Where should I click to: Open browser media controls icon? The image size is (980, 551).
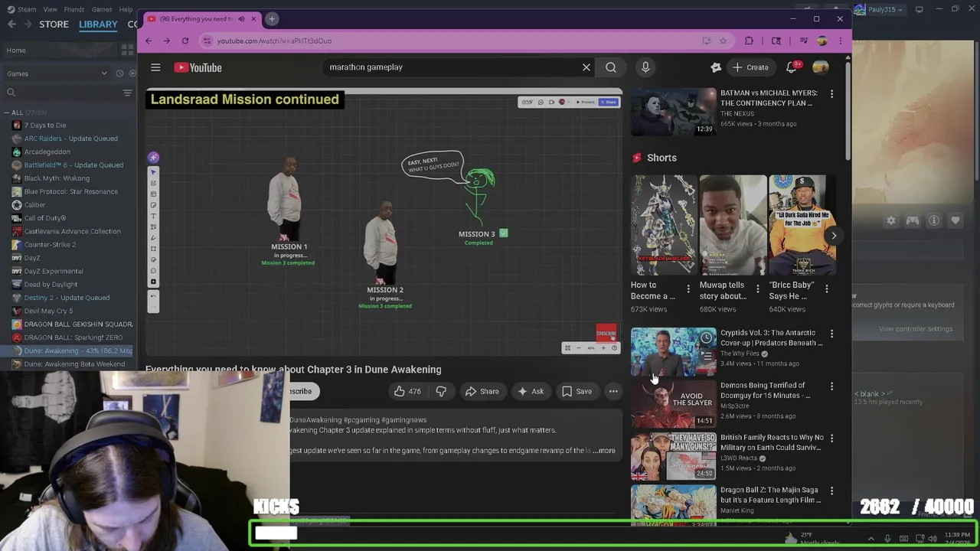coord(803,41)
